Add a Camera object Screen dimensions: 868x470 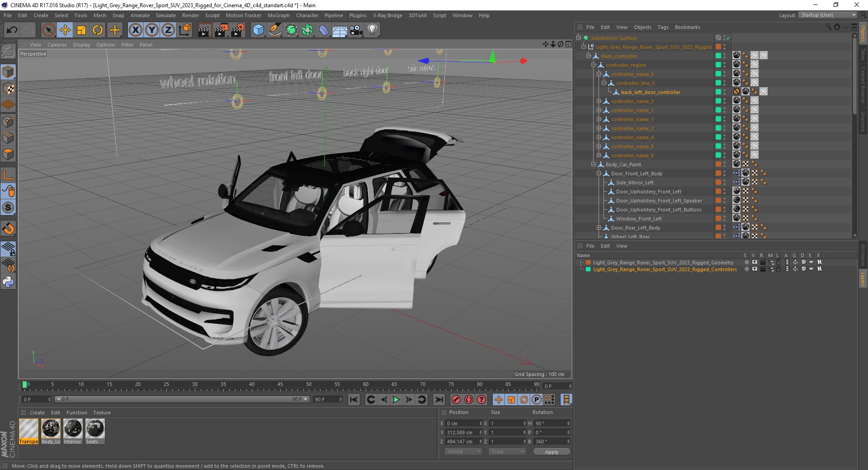click(x=356, y=30)
